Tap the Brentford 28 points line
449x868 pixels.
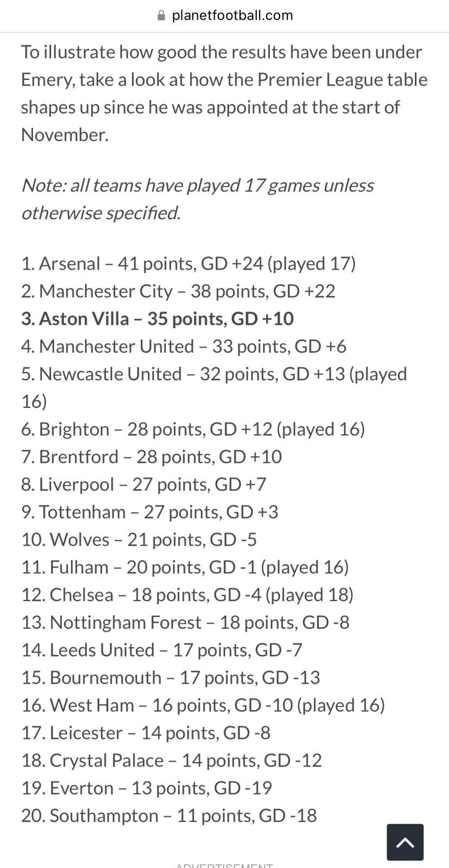(151, 457)
